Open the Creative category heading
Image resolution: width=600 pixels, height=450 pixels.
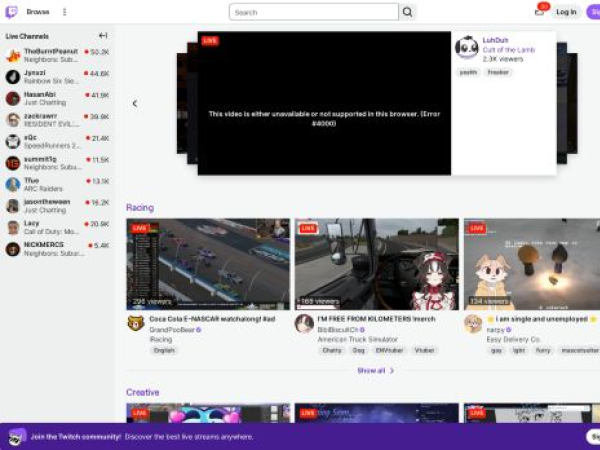(x=142, y=392)
